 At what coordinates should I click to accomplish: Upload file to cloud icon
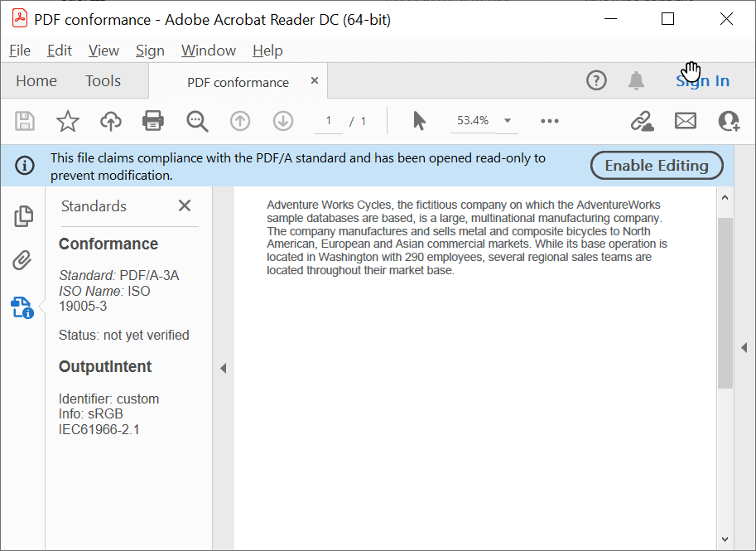click(x=111, y=121)
